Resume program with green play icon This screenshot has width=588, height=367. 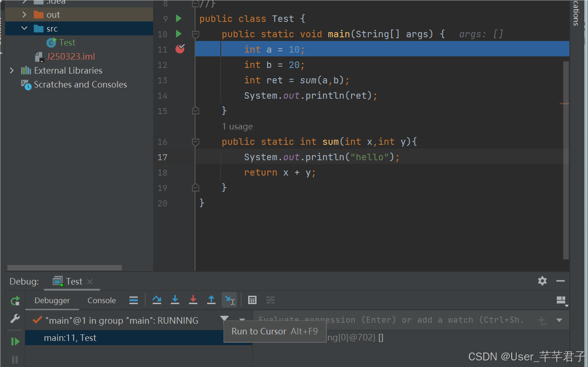coord(15,341)
